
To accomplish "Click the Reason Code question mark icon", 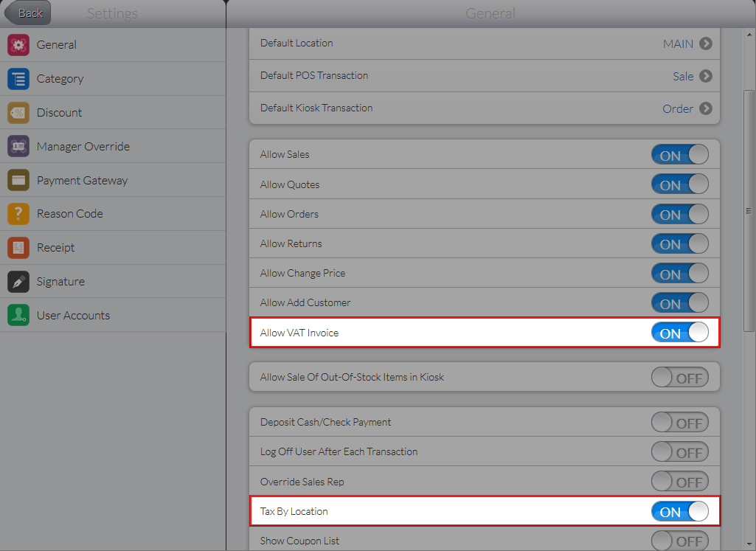I will click(18, 214).
